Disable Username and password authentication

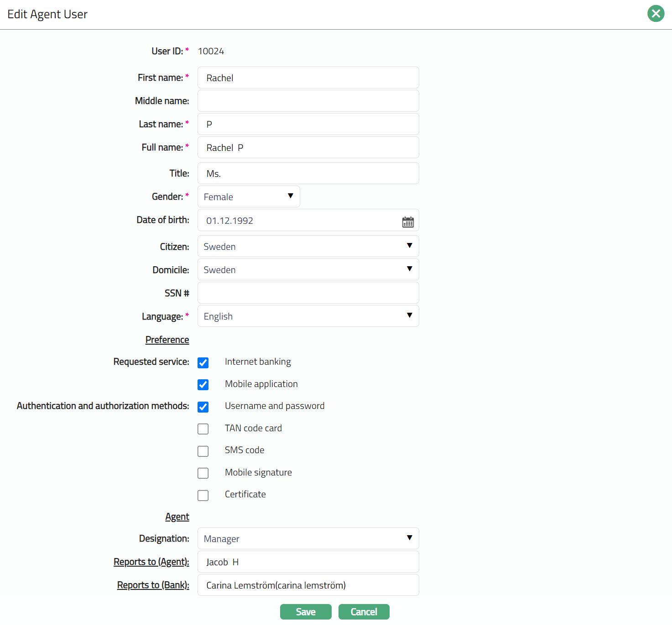[203, 407]
